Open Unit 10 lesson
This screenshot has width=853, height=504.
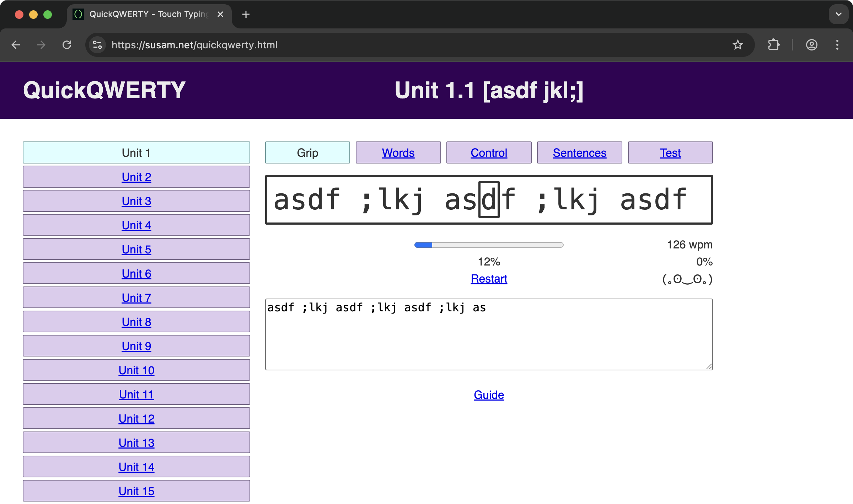[x=136, y=370]
